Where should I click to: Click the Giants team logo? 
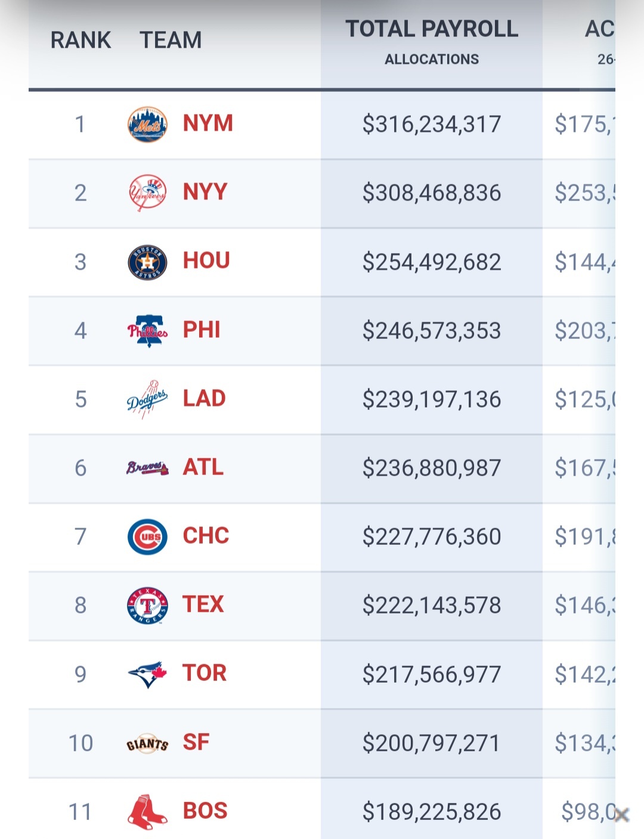147,744
